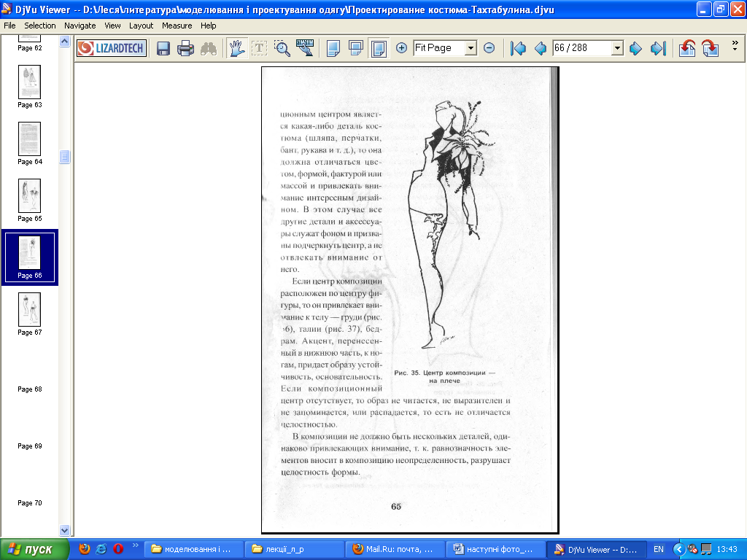The width and height of the screenshot is (747, 560).
Task: Click the DjVu Viewer taskbar button
Action: 597,549
